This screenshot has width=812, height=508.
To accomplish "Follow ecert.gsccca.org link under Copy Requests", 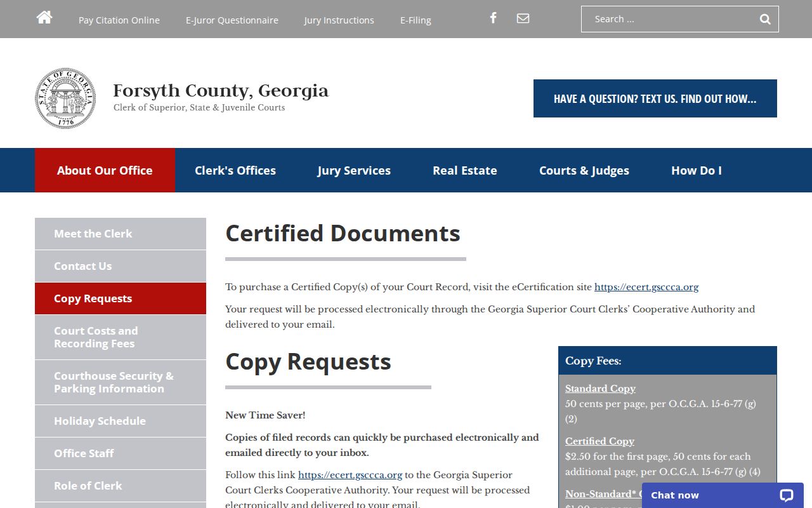I will pyautogui.click(x=350, y=475).
